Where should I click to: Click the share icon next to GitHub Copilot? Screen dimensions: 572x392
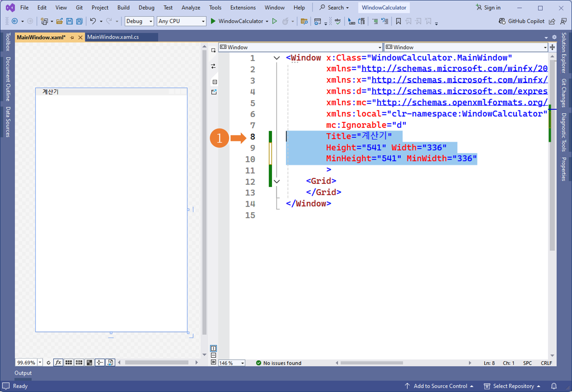point(552,21)
